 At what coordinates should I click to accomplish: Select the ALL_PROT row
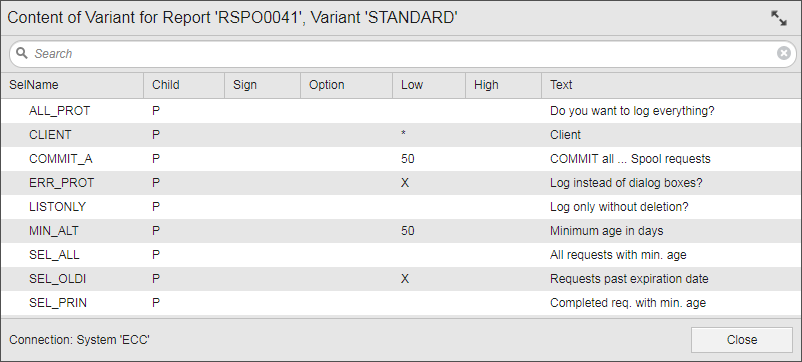pos(401,111)
